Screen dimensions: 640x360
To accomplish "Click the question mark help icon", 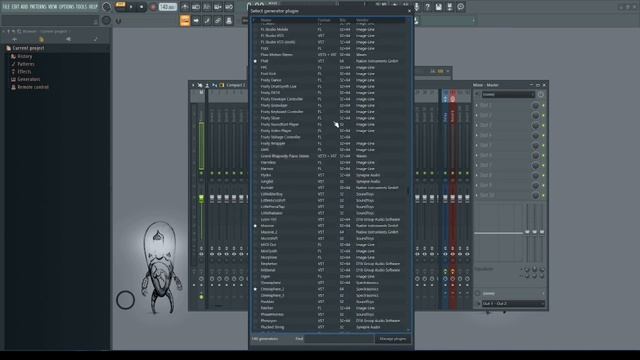I will click(x=427, y=7).
